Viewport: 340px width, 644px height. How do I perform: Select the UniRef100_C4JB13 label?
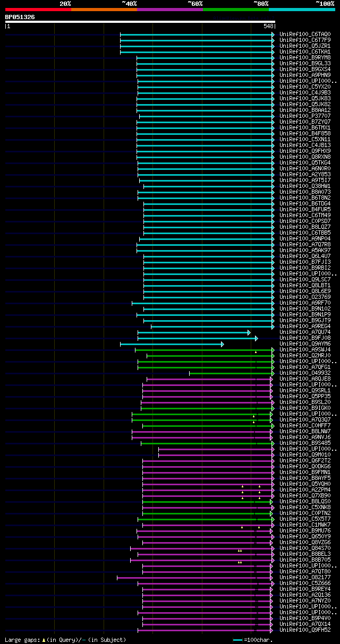(x=305, y=145)
